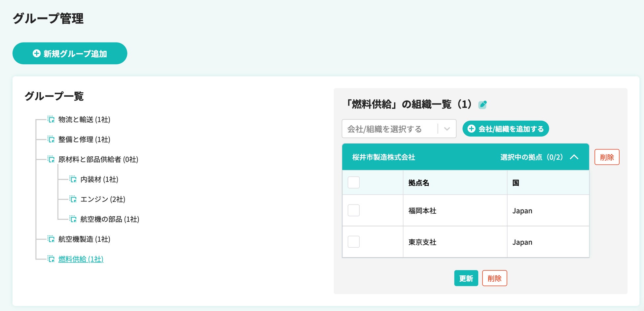Click group icon next to 物流と輸送
The image size is (644, 311).
51,119
